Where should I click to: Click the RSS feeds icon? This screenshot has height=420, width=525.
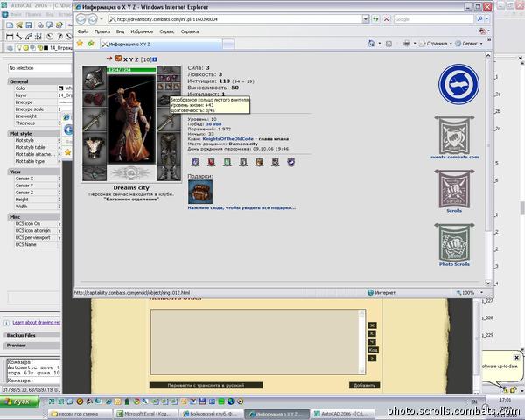click(388, 44)
